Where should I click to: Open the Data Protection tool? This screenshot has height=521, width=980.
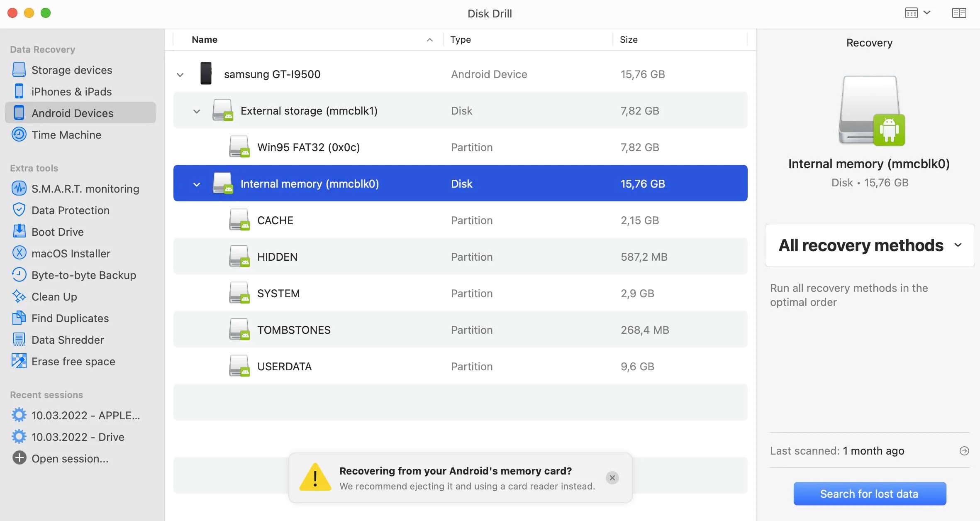tap(71, 210)
